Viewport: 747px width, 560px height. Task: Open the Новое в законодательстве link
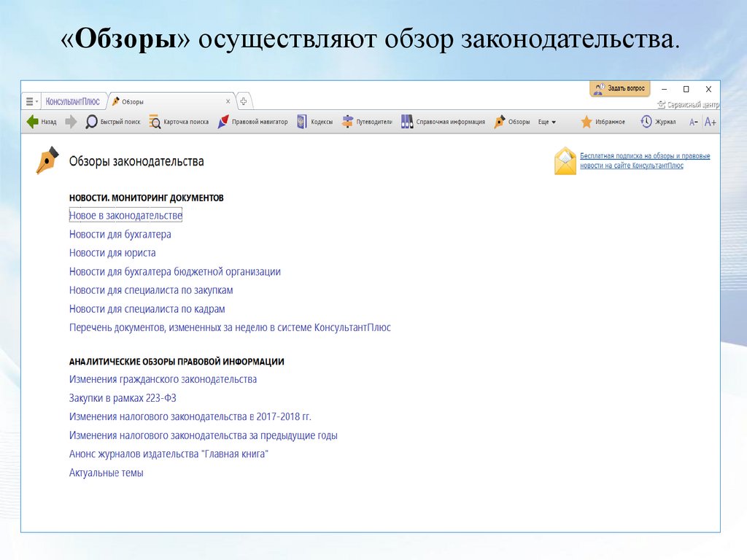[125, 216]
